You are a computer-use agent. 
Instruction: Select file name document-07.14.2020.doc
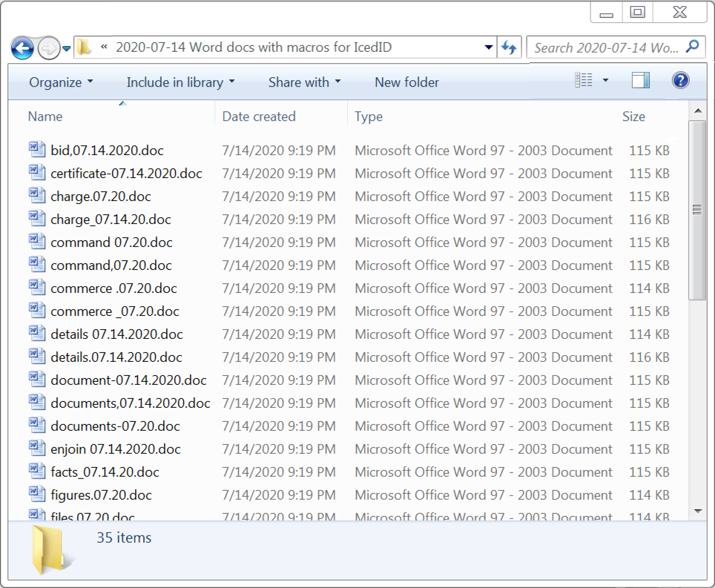point(128,380)
